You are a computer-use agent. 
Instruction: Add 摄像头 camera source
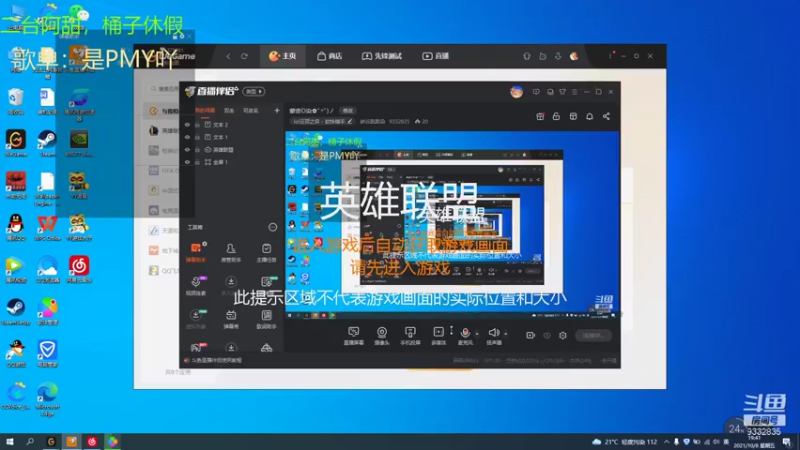coord(382,336)
